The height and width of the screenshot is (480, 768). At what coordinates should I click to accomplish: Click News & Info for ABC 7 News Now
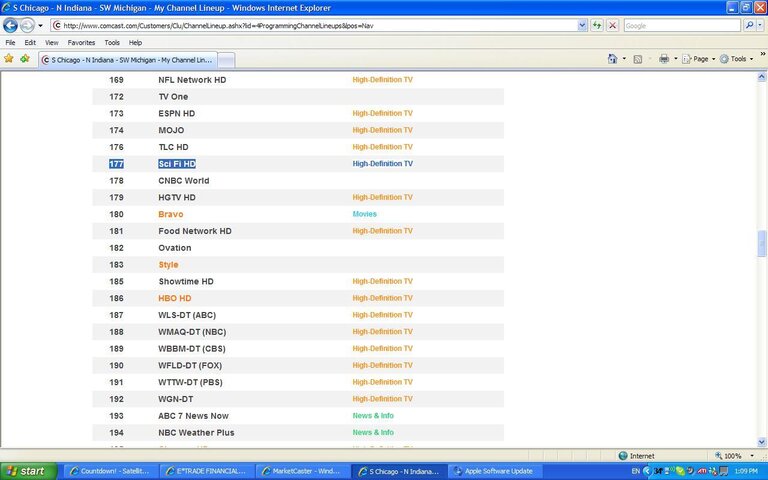[373, 416]
